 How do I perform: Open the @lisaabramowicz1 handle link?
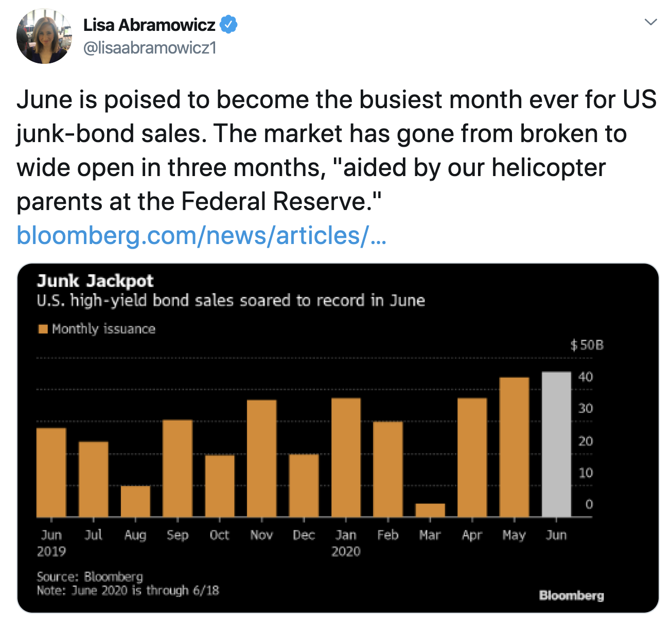(x=150, y=48)
